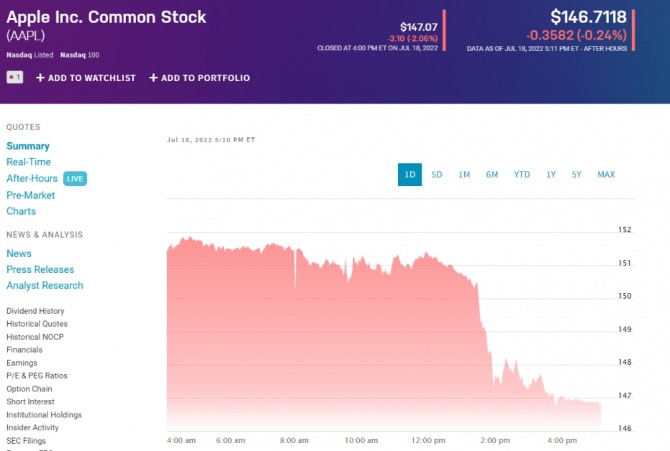Viewport: 670px width, 451px height.
Task: Click the LIVE badge beside After-Hours
Action: click(x=76, y=179)
